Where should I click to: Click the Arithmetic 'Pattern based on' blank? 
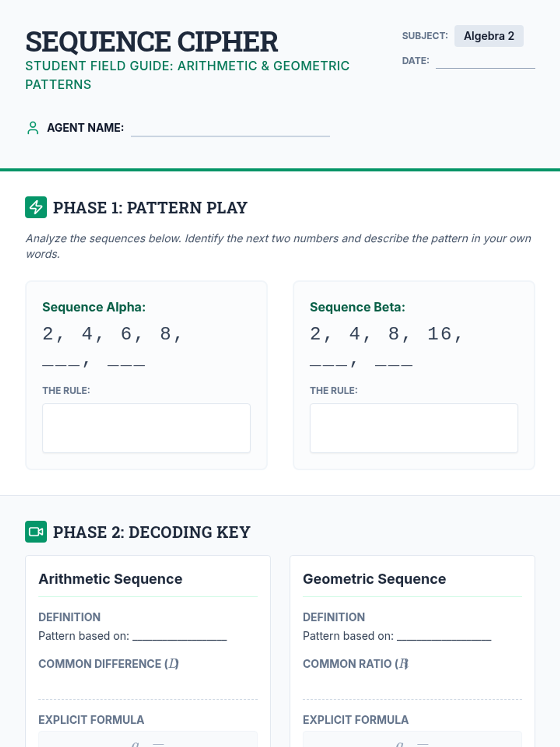point(180,637)
